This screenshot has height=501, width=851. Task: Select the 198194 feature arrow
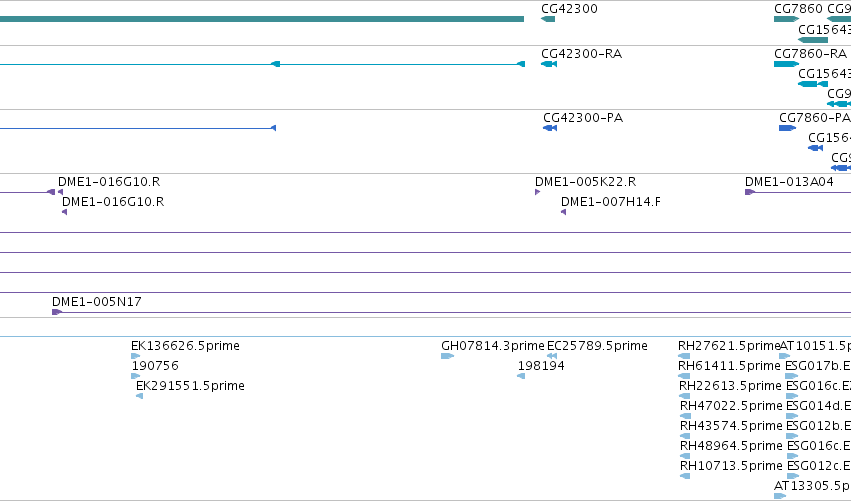click(522, 376)
